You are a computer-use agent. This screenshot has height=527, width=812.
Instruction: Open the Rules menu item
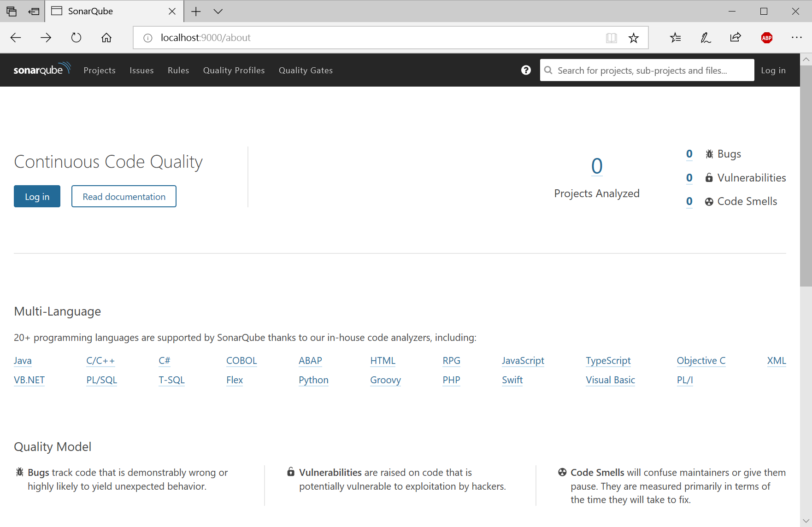[178, 70]
